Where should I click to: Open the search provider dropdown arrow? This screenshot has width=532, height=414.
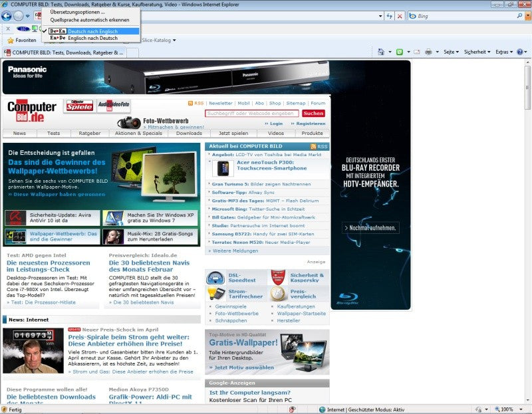click(527, 16)
